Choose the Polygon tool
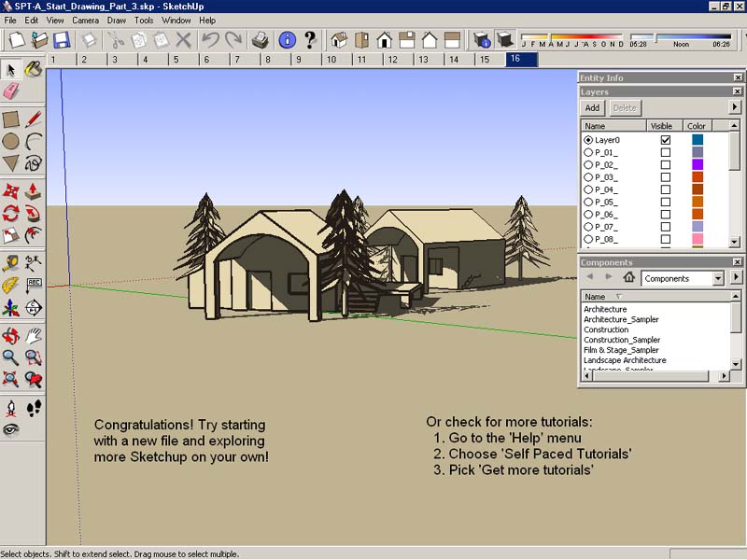Screen dimensions: 747x560 (x=11, y=163)
